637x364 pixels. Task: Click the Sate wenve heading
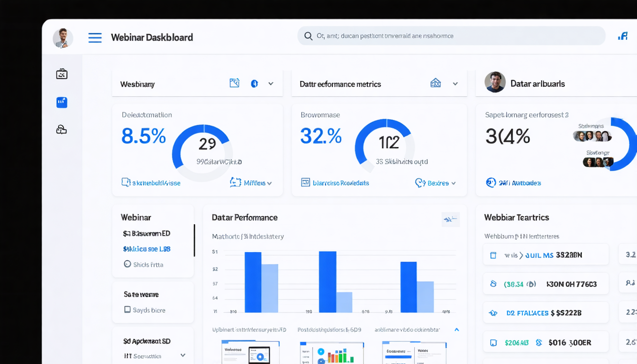click(141, 294)
